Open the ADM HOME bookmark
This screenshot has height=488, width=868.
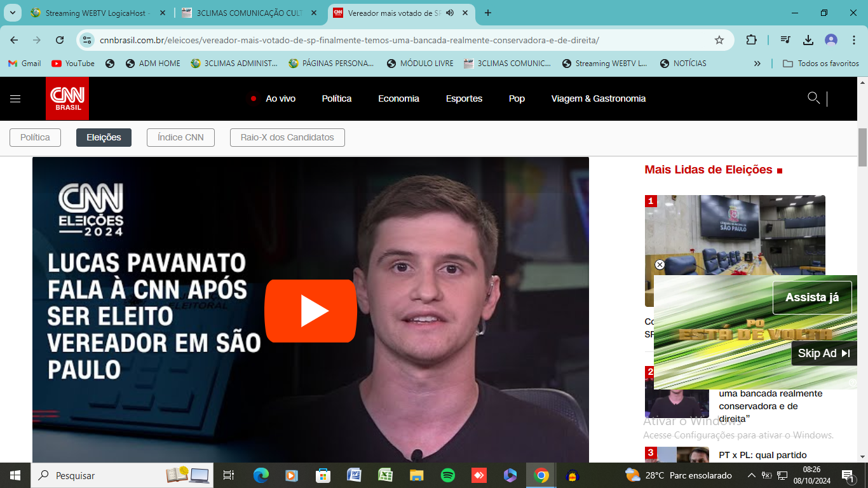point(153,64)
